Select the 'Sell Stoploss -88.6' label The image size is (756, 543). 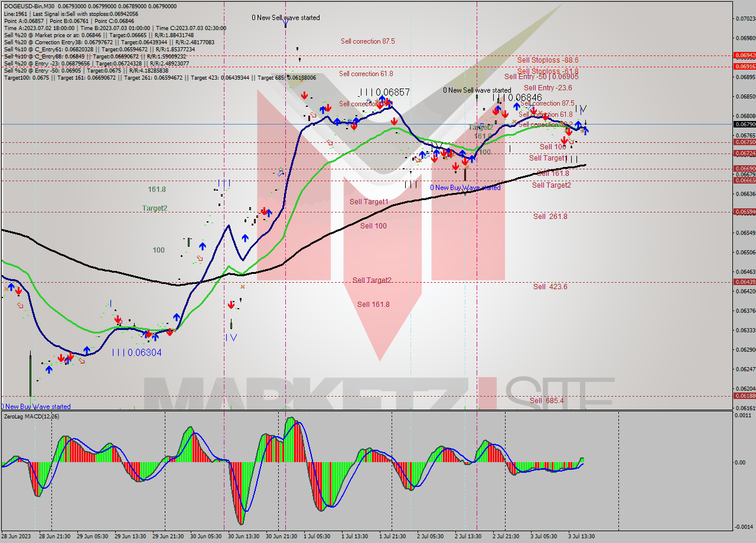(548, 60)
